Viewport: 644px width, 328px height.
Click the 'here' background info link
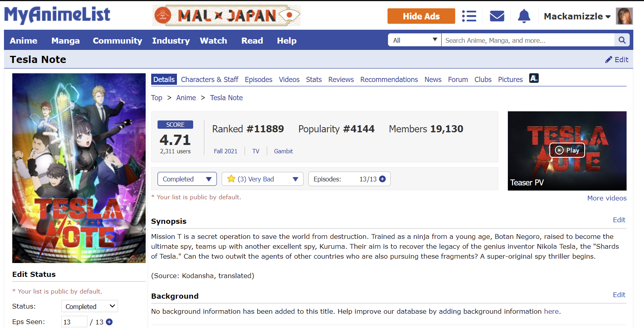tap(551, 311)
